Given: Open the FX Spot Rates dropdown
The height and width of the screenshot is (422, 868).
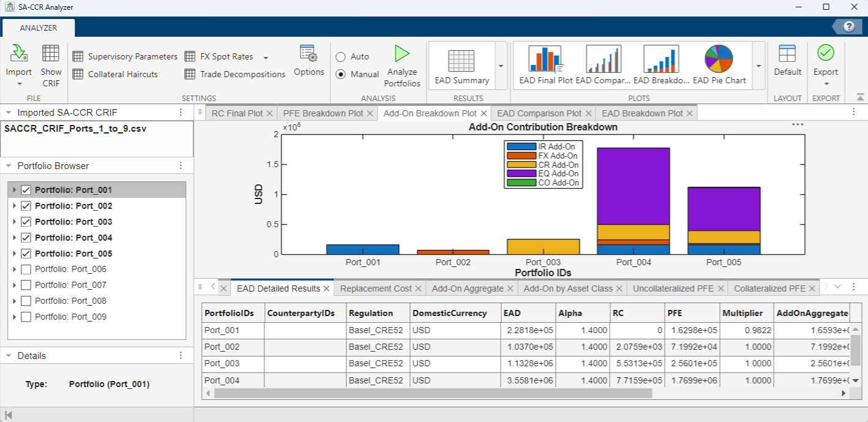Looking at the screenshot, I should click(264, 56).
